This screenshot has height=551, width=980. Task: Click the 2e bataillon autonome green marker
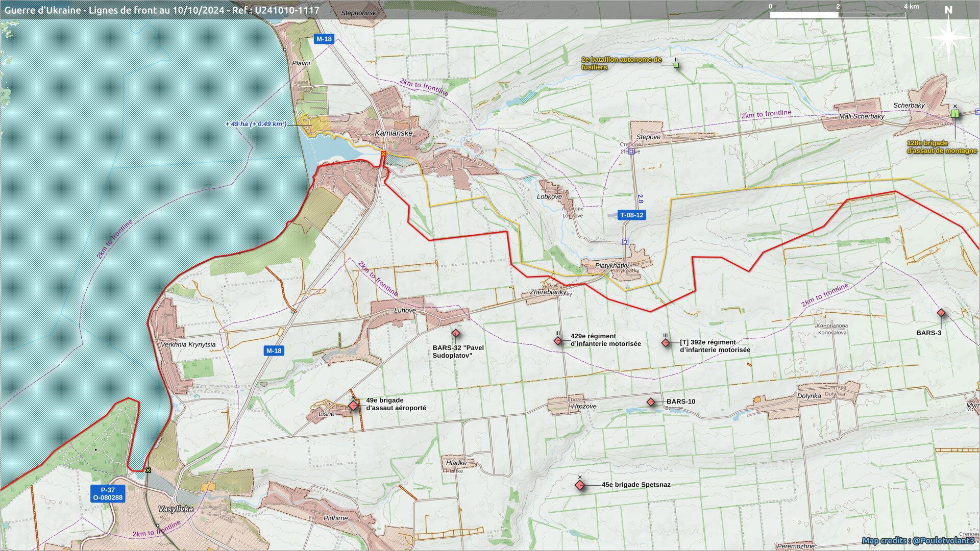click(x=676, y=65)
